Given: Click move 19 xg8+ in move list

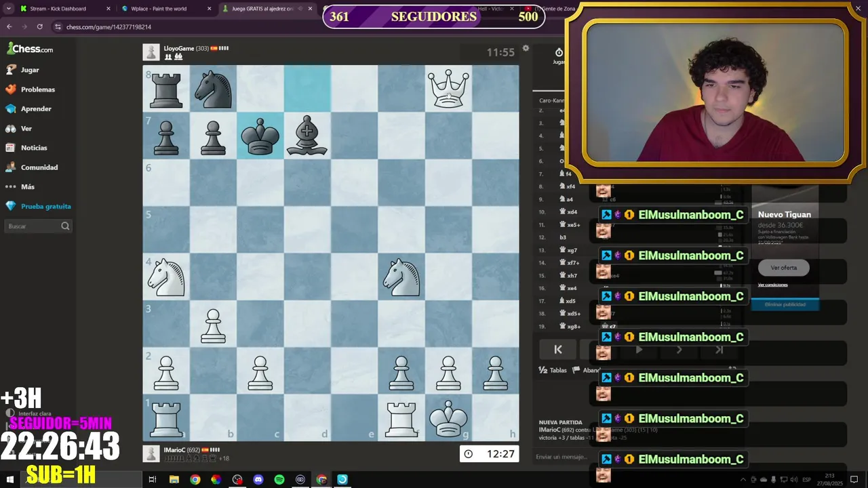Looking at the screenshot, I should point(570,327).
